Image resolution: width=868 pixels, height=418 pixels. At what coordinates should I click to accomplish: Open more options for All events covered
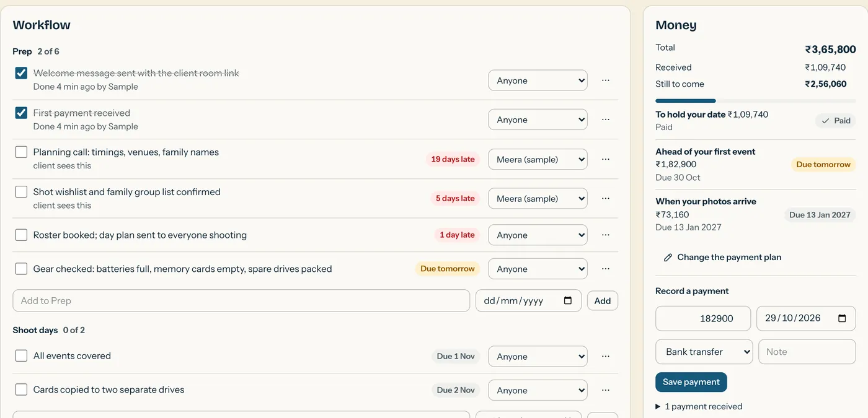606,356
